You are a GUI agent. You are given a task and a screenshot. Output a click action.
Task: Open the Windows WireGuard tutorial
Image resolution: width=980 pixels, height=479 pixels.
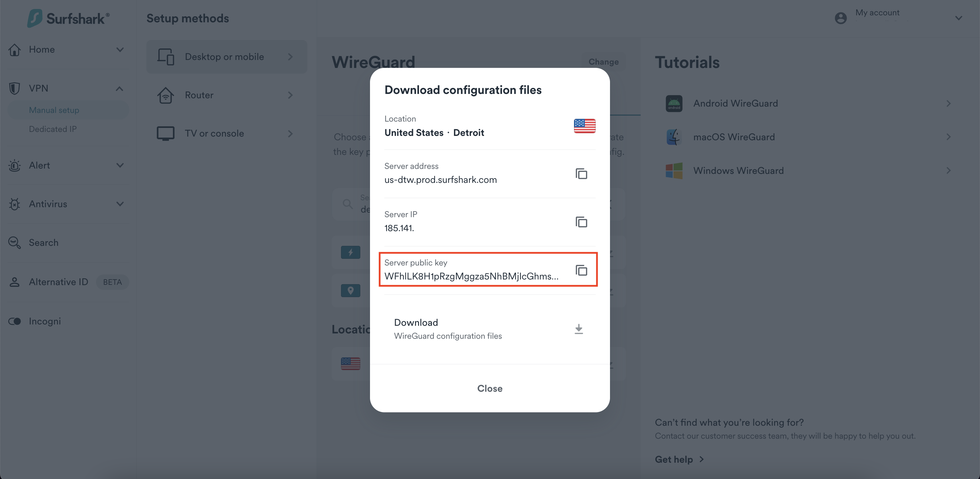pyautogui.click(x=738, y=171)
